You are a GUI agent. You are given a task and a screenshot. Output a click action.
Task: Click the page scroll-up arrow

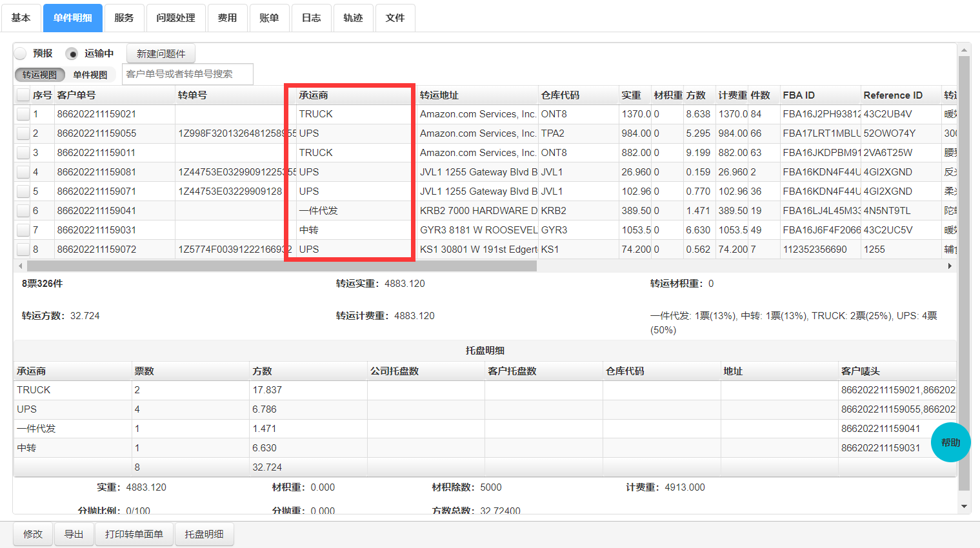965,50
